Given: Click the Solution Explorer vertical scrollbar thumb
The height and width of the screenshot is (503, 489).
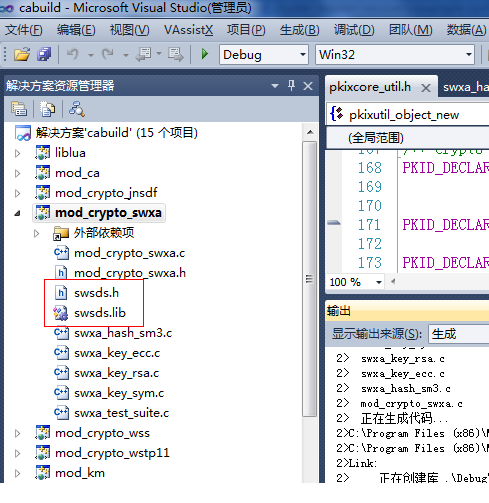Looking at the screenshot, I should 310,279.
